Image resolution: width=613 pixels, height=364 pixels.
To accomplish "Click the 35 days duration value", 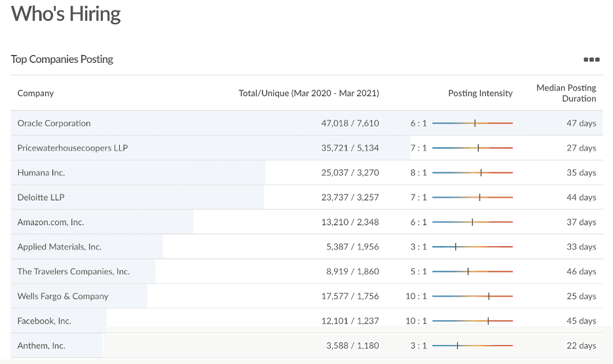I will [582, 172].
